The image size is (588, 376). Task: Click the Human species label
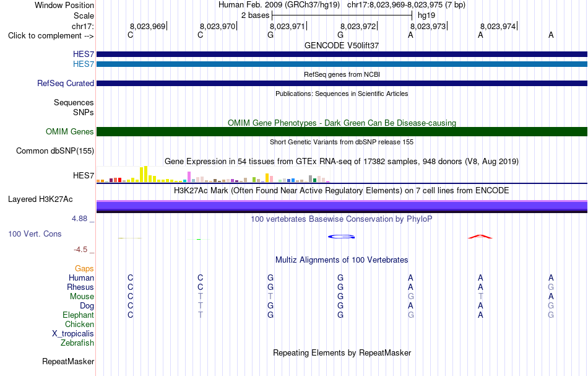pyautogui.click(x=81, y=278)
